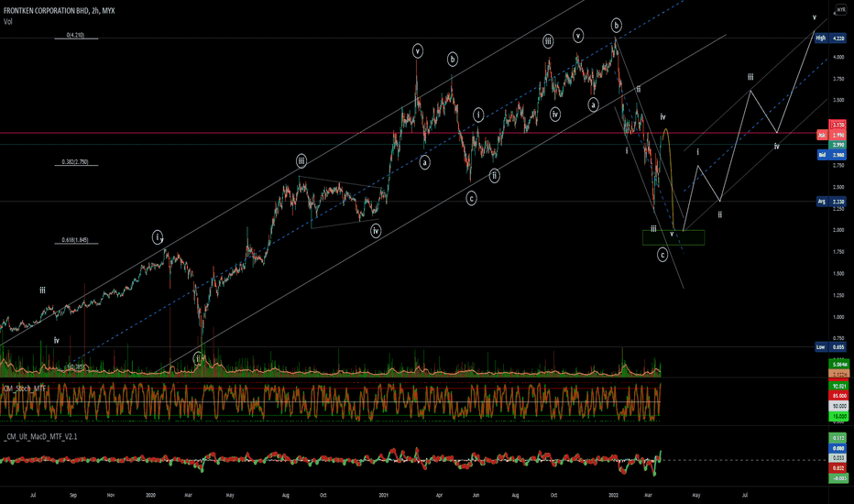Click the 4.000 price axis value
Screen dimensions: 854x504
point(838,57)
